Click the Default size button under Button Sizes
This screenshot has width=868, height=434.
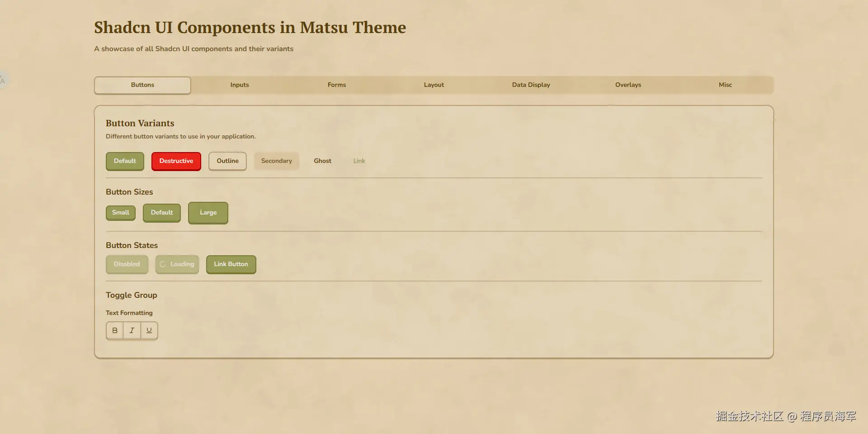(162, 213)
